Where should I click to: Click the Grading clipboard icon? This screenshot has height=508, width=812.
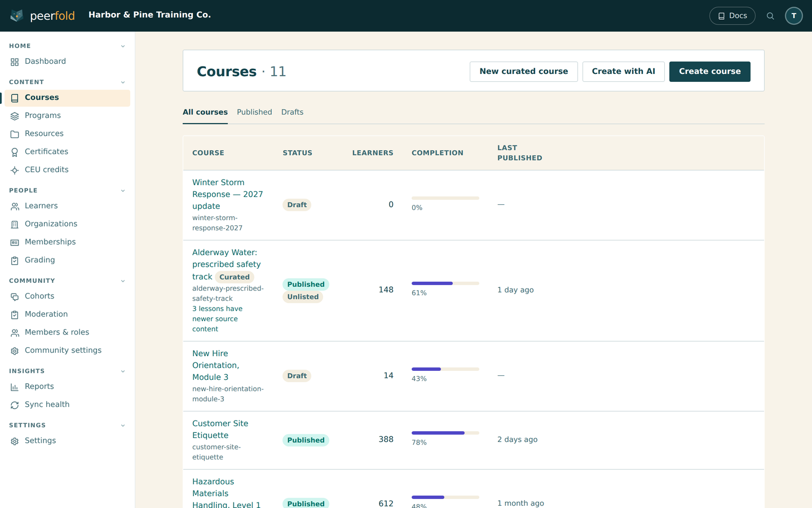click(15, 260)
